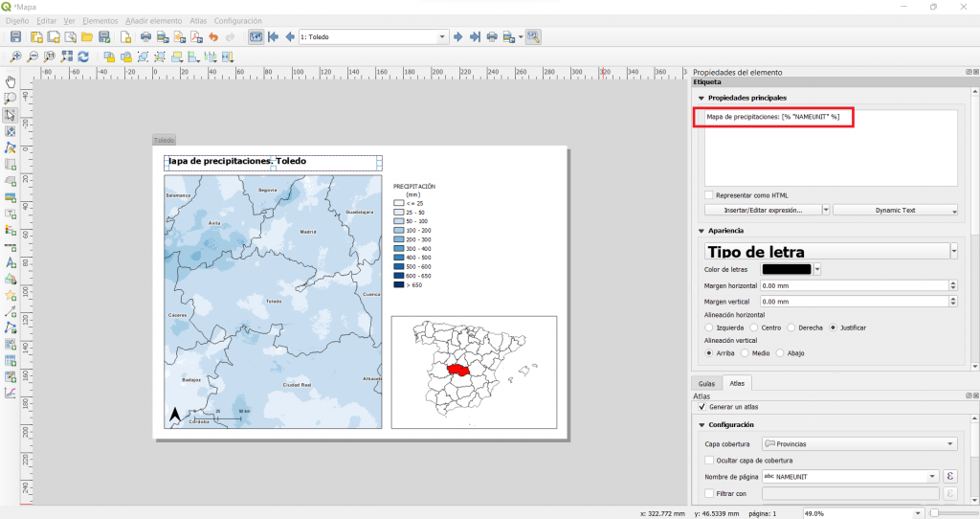Enable Representar como HTML checkbox
This screenshot has width=980, height=519.
(710, 195)
